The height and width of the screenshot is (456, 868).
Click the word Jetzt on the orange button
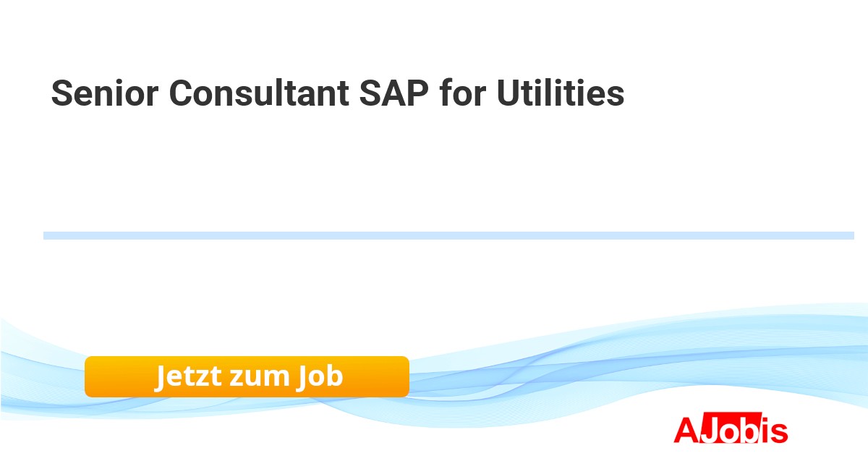pyautogui.click(x=187, y=376)
